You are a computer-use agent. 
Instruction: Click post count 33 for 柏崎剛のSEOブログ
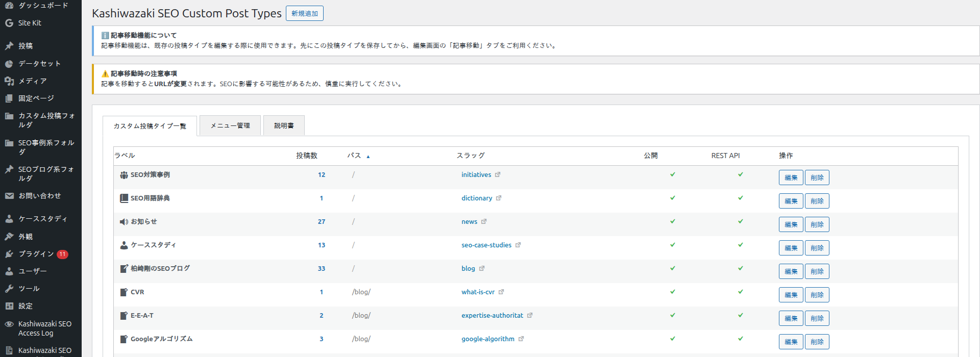click(x=322, y=268)
